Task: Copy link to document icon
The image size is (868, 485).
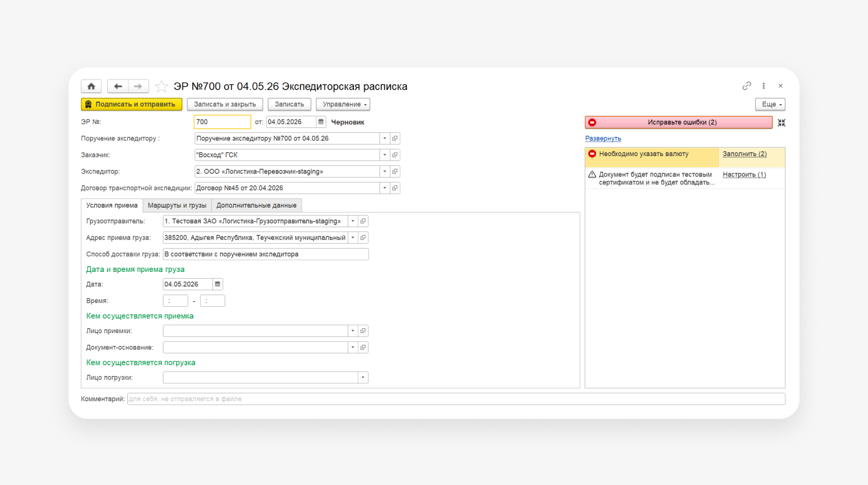Action: [x=746, y=86]
